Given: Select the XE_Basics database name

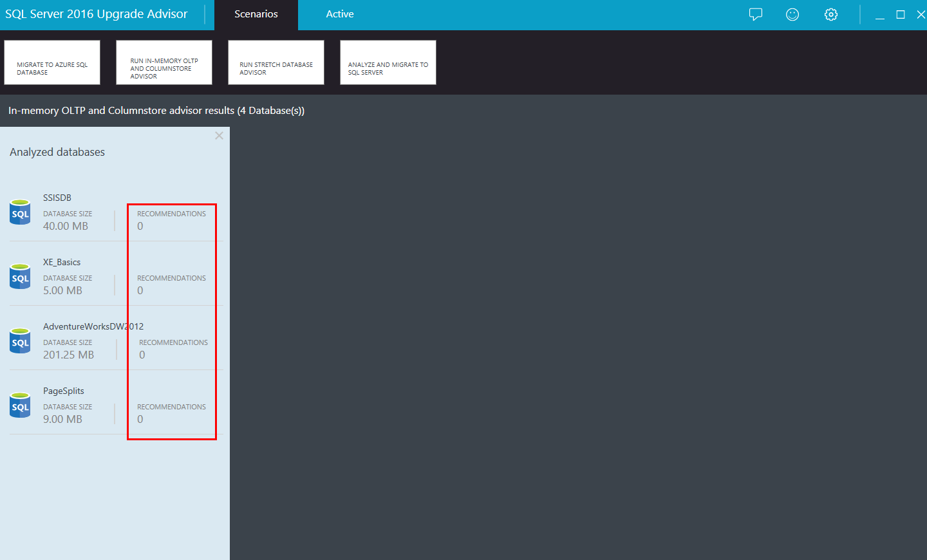Looking at the screenshot, I should pos(62,262).
